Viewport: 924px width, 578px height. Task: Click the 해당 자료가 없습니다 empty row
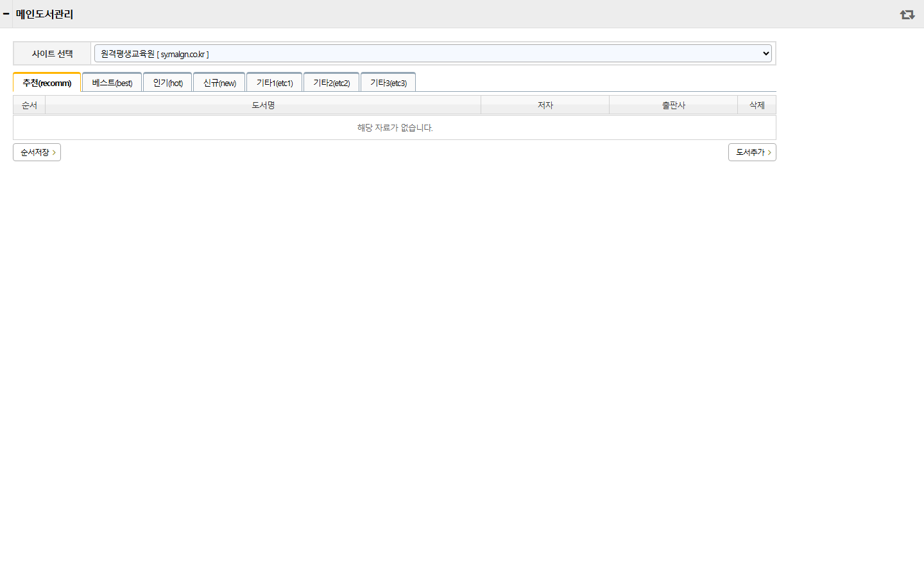coord(395,128)
